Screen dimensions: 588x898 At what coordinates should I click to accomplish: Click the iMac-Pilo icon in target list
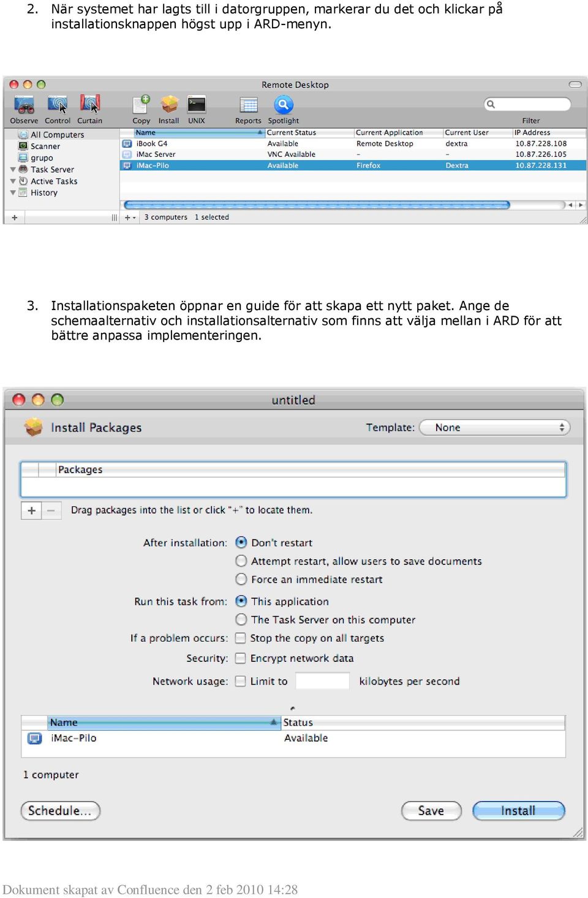[x=35, y=738]
